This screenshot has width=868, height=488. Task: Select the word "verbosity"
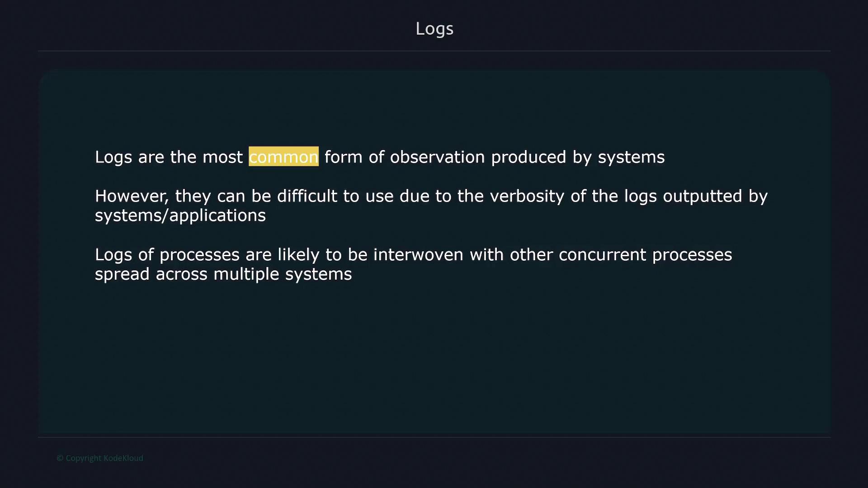[x=527, y=196]
